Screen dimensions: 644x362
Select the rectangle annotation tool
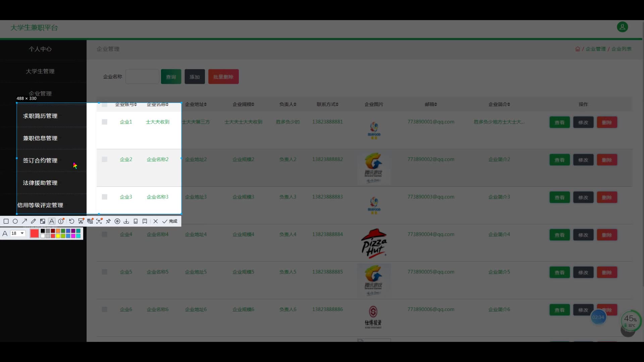[x=6, y=221]
